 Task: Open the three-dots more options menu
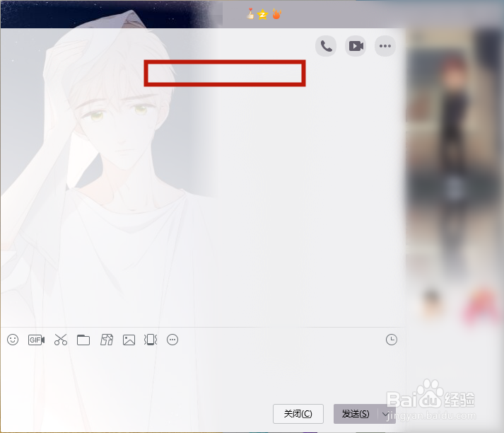tap(385, 46)
